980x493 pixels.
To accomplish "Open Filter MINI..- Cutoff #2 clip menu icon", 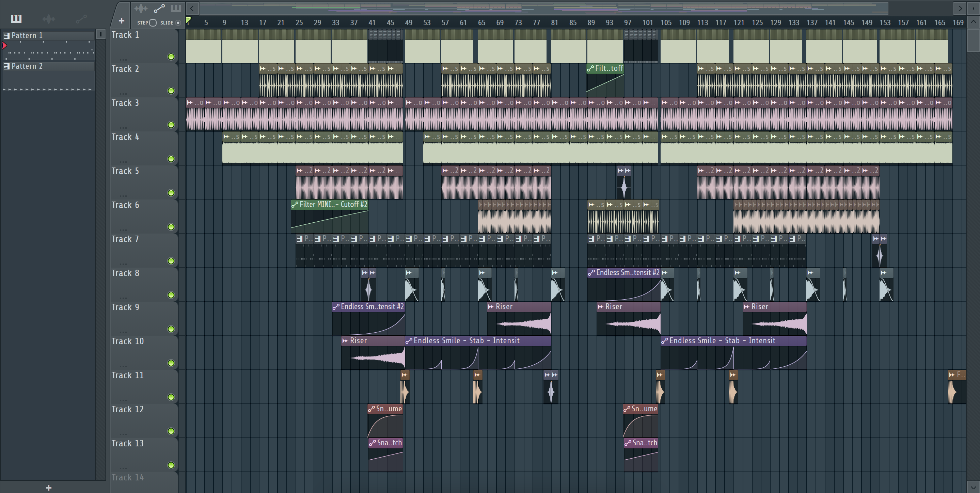I will coord(295,205).
